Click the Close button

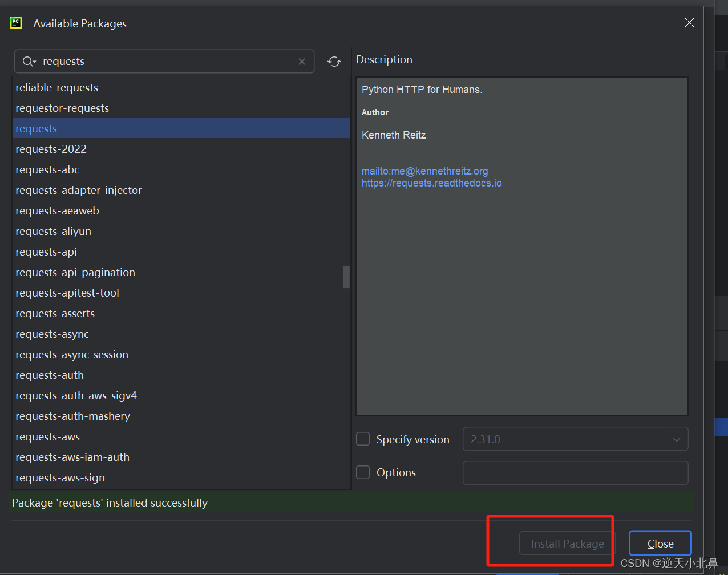(660, 543)
